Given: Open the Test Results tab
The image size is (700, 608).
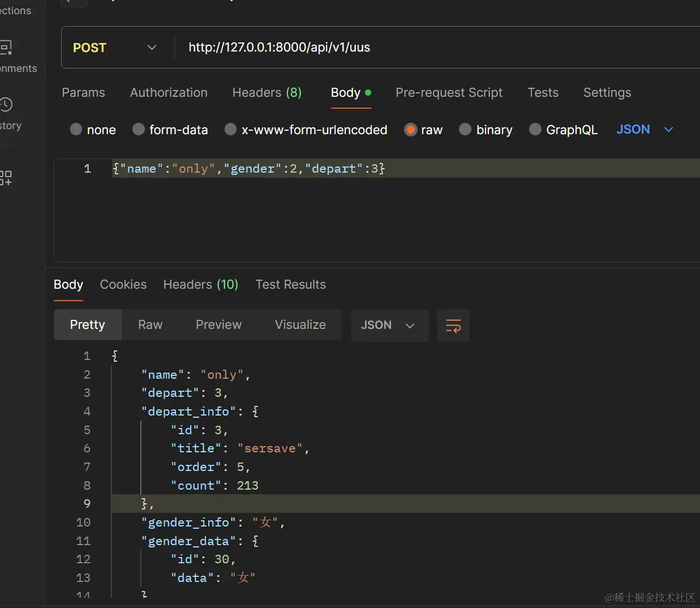Looking at the screenshot, I should [290, 284].
